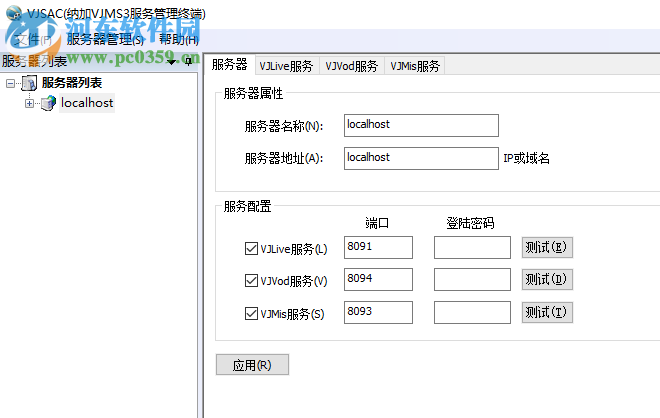Image resolution: width=660 pixels, height=418 pixels.
Task: Switch to the 服务器 tab
Action: click(229, 64)
